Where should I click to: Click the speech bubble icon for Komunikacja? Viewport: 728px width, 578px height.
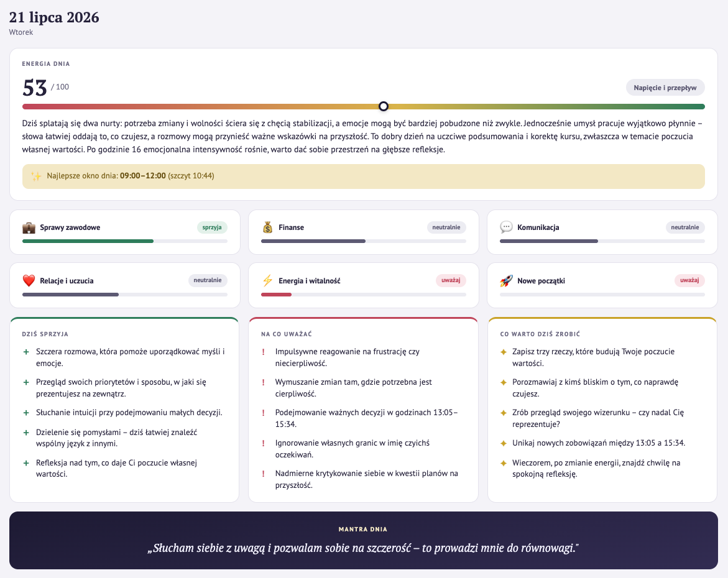pyautogui.click(x=506, y=227)
